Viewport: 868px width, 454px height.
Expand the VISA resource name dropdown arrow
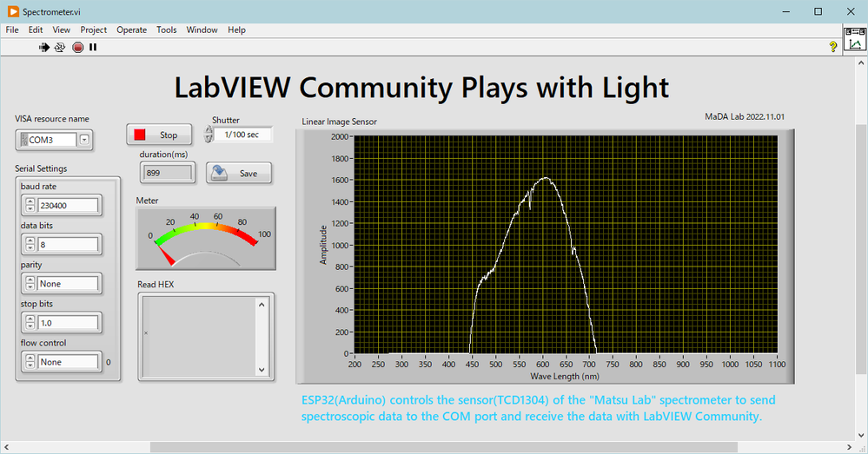click(x=84, y=140)
